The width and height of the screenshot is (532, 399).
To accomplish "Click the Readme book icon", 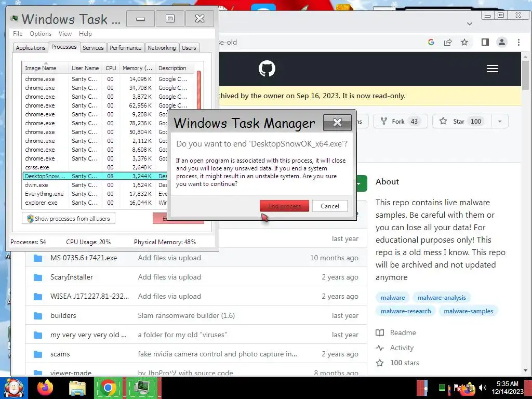I will tap(380, 332).
